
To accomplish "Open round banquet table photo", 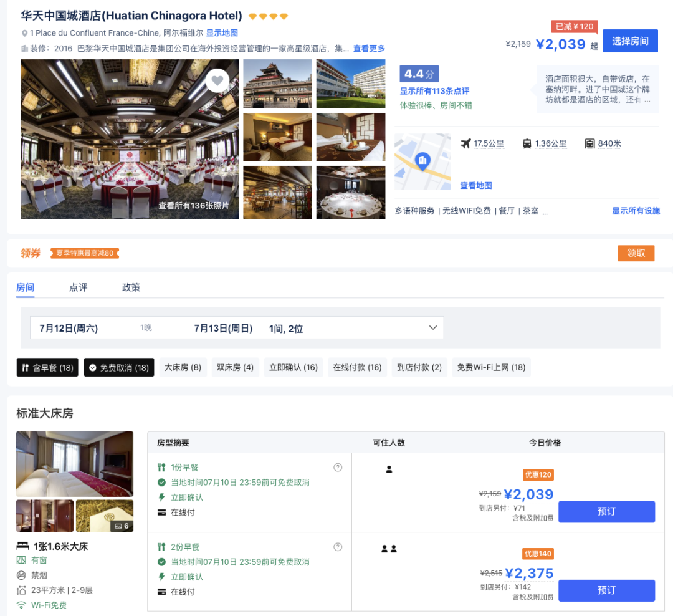I will [351, 193].
